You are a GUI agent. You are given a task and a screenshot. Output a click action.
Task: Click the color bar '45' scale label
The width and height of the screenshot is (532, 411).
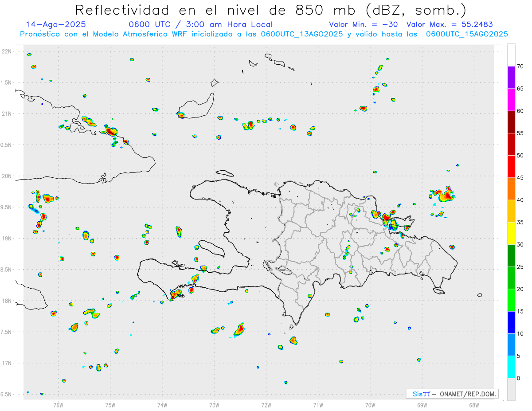point(520,178)
